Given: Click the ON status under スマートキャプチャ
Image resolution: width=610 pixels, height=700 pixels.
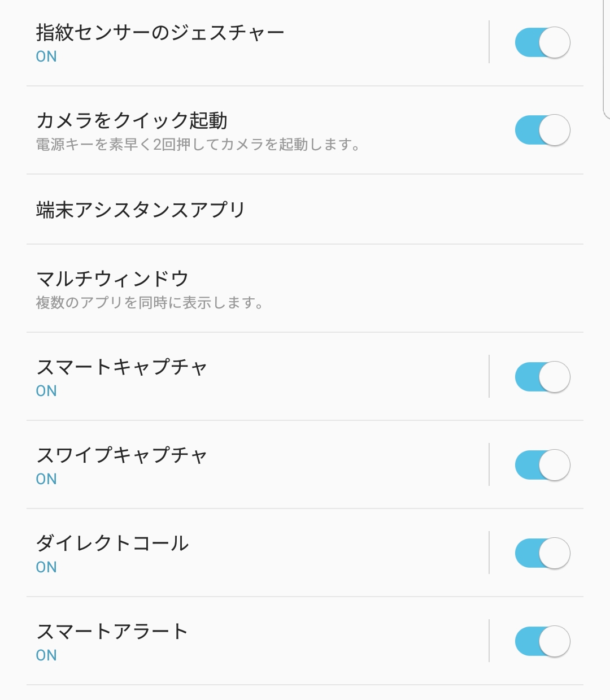Looking at the screenshot, I should point(46,391).
